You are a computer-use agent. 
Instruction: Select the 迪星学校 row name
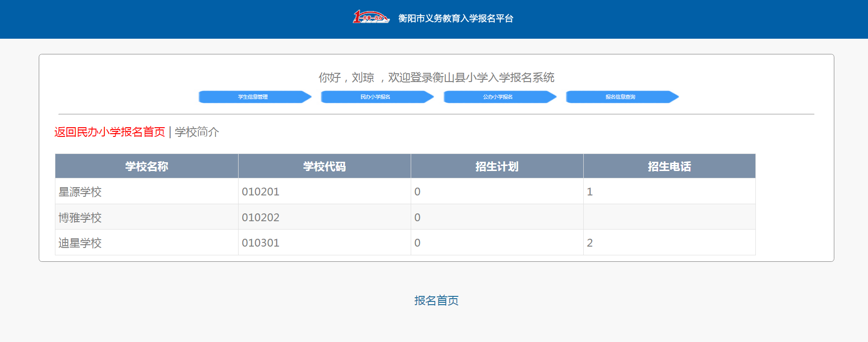click(x=80, y=243)
